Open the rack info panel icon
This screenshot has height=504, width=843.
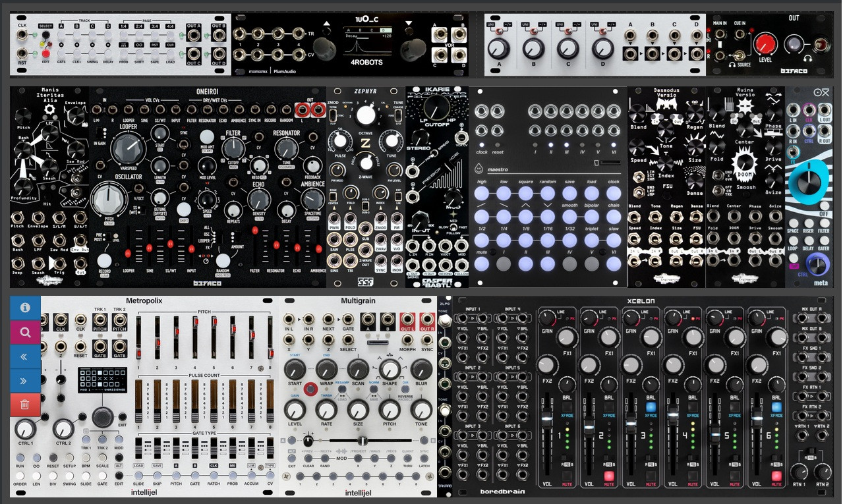pyautogui.click(x=25, y=308)
